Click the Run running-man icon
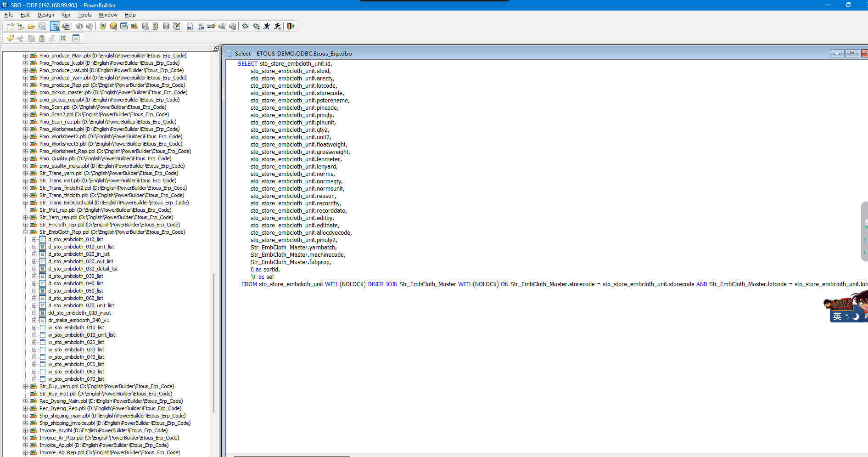This screenshot has height=457, width=868. click(x=267, y=26)
